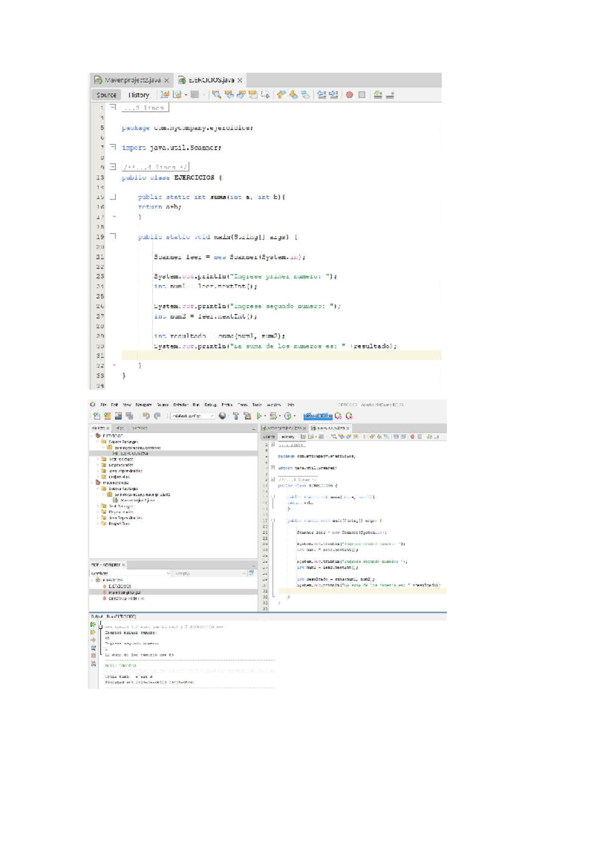Select EJERCICIOS.java in the Projects tree

point(134,453)
